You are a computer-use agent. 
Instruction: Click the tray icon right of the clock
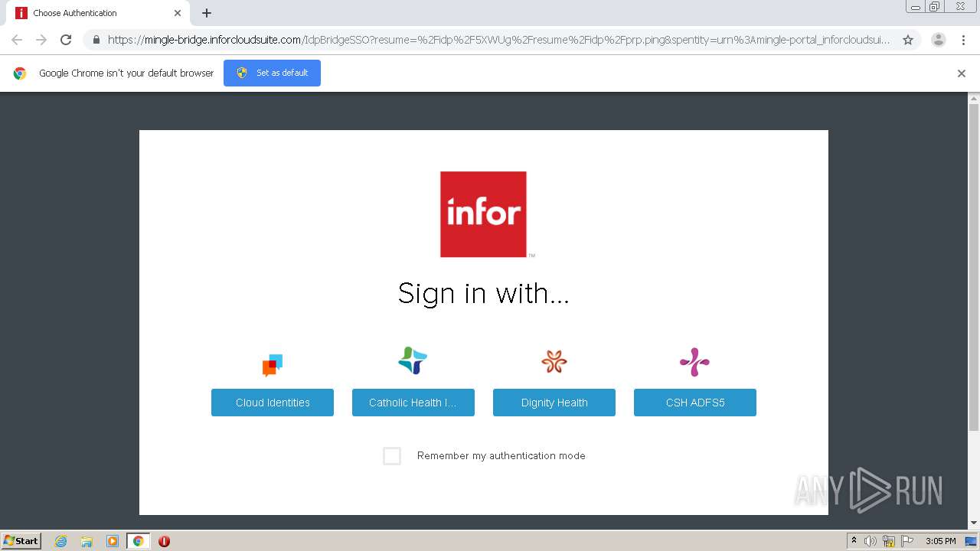(971, 541)
